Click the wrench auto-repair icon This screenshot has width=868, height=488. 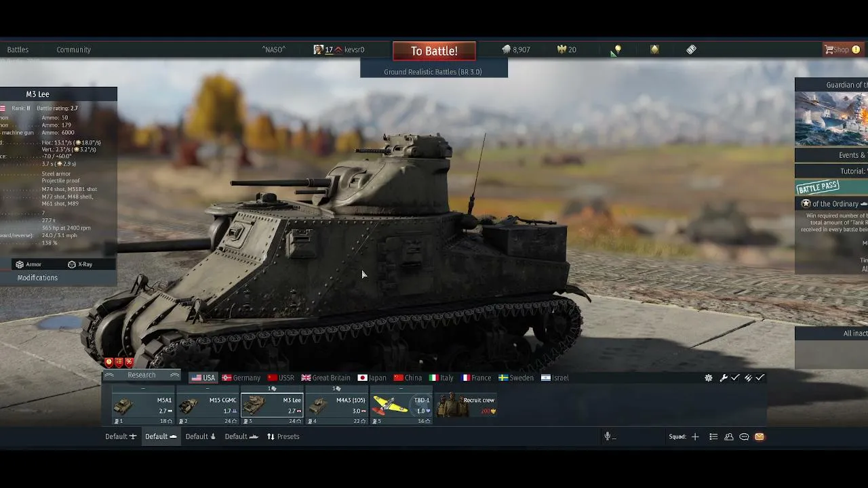click(x=724, y=378)
